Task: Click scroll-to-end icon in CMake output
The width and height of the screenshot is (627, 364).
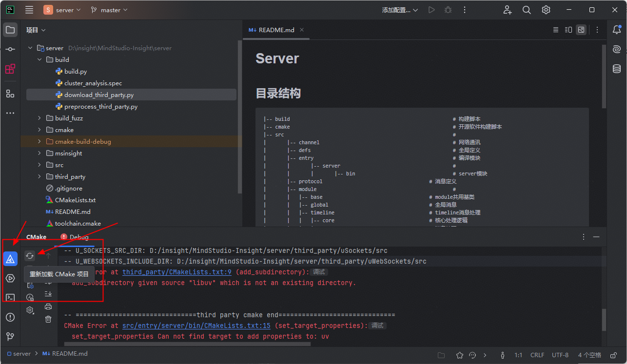Action: 48,293
